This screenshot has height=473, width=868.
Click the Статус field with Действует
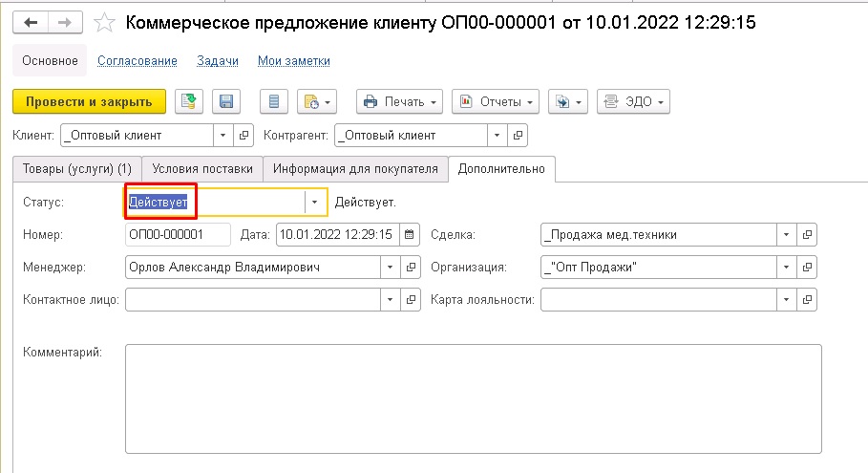(x=215, y=203)
